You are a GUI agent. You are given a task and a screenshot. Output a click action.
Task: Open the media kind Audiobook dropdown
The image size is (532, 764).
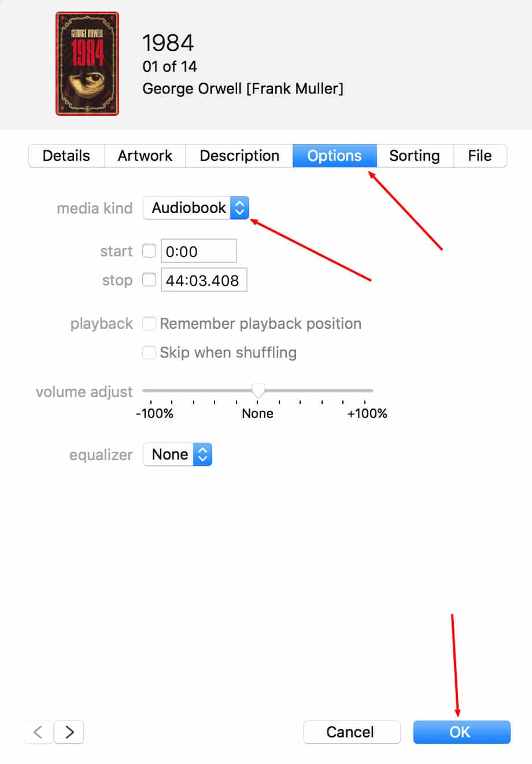pyautogui.click(x=196, y=208)
